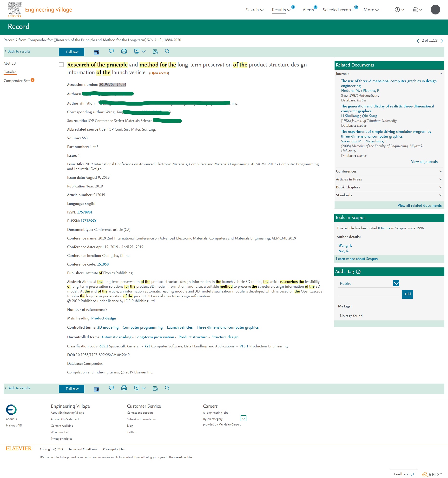This screenshot has height=478, width=448.
Task: Open the help question mark menu
Action: coord(399,10)
